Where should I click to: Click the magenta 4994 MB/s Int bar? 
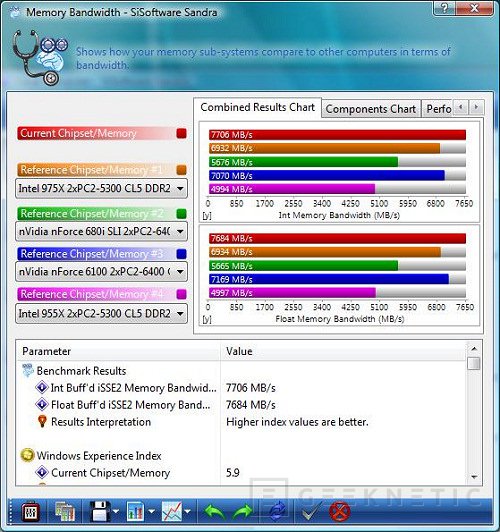pos(292,189)
